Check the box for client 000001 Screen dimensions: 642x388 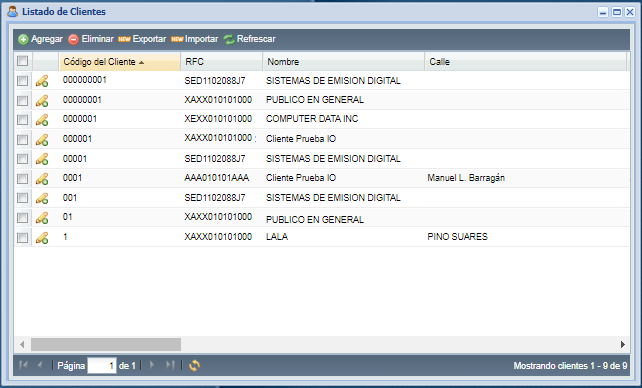coord(23,139)
